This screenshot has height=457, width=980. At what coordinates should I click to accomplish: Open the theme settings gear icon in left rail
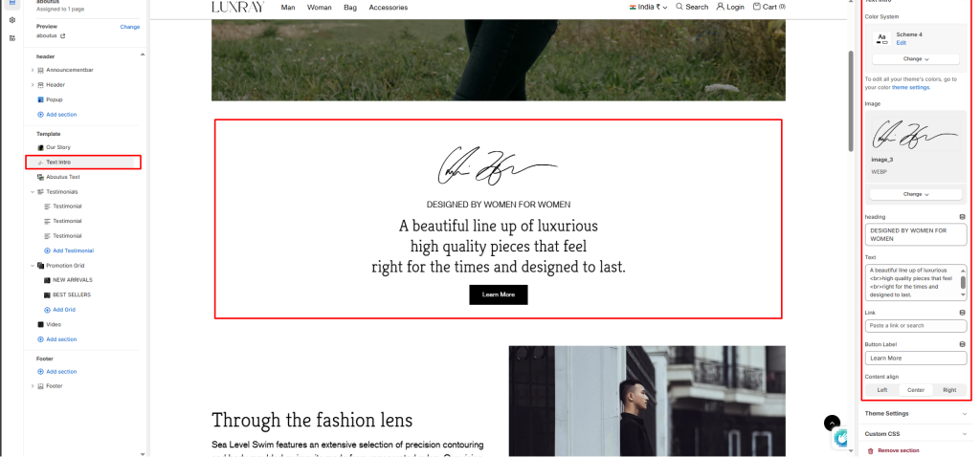[11, 20]
